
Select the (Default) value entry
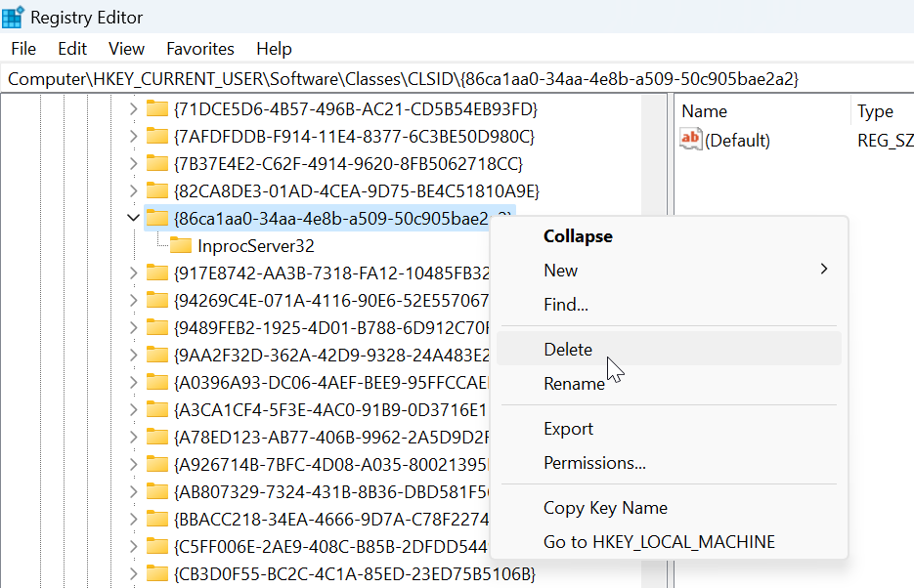pyautogui.click(x=737, y=141)
